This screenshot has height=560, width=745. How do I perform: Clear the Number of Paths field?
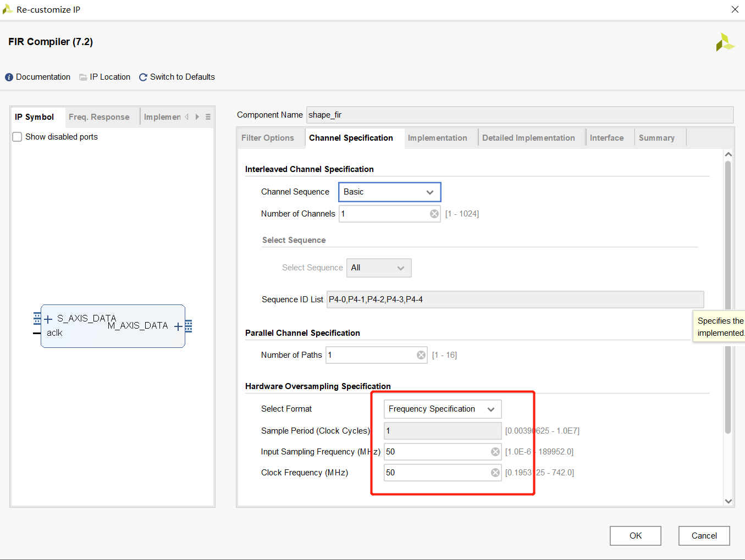coord(421,355)
